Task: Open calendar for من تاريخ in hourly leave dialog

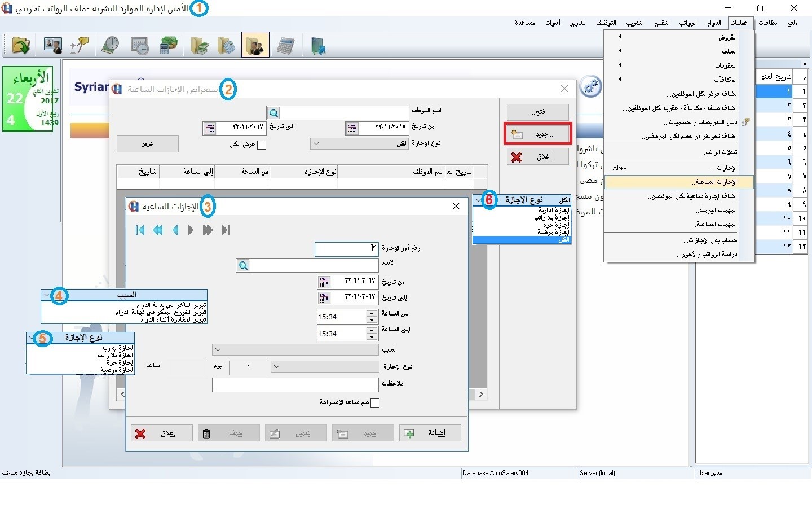Action: [x=324, y=282]
